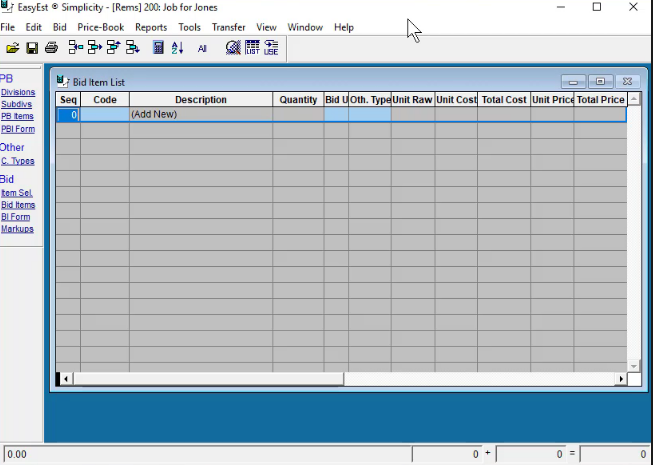Close the Bid Item List window
Viewport: 653px width, 465px height.
coord(627,82)
